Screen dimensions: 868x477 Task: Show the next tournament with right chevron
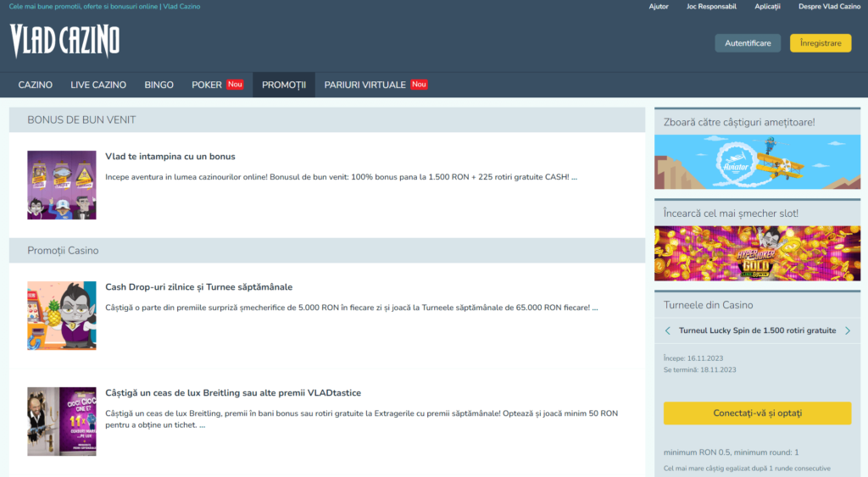click(848, 330)
